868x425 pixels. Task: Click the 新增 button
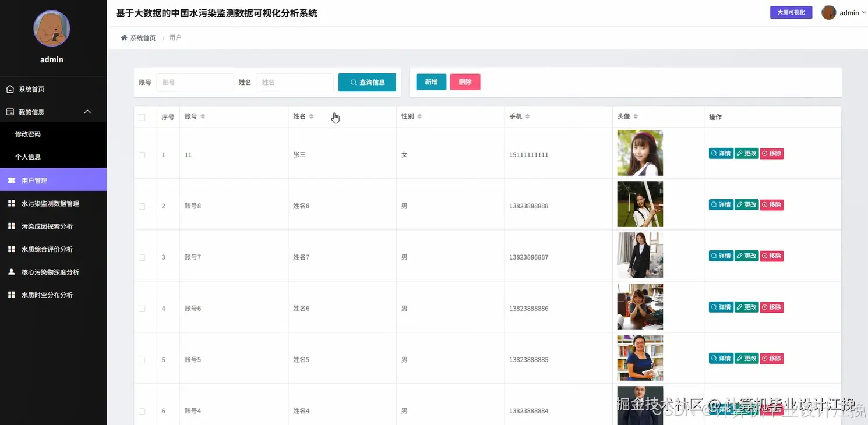tap(431, 82)
